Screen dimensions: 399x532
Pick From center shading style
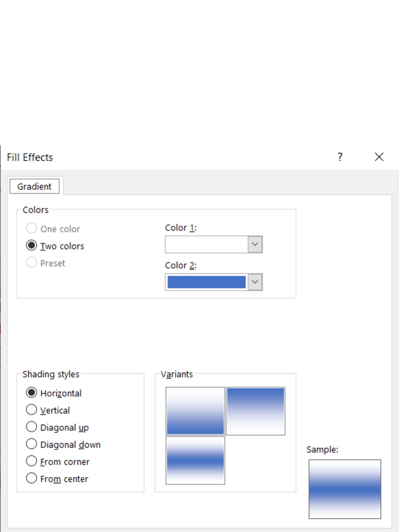(31, 479)
